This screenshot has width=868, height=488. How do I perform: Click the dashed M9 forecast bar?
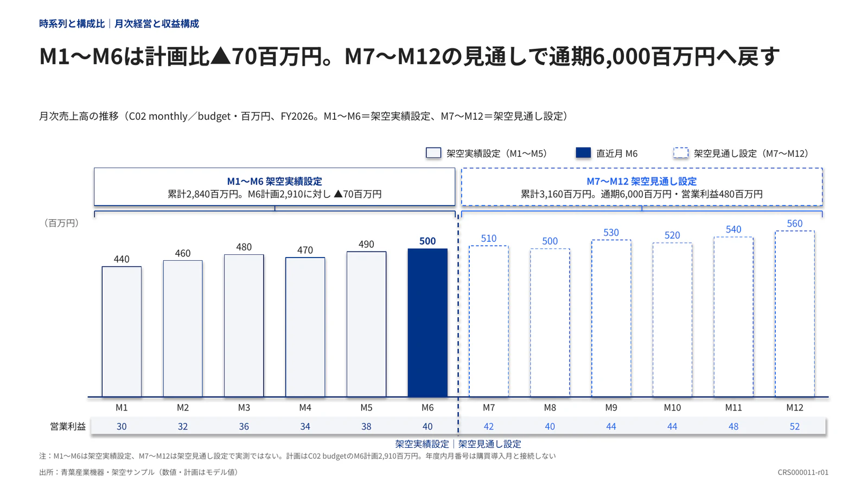point(611,318)
